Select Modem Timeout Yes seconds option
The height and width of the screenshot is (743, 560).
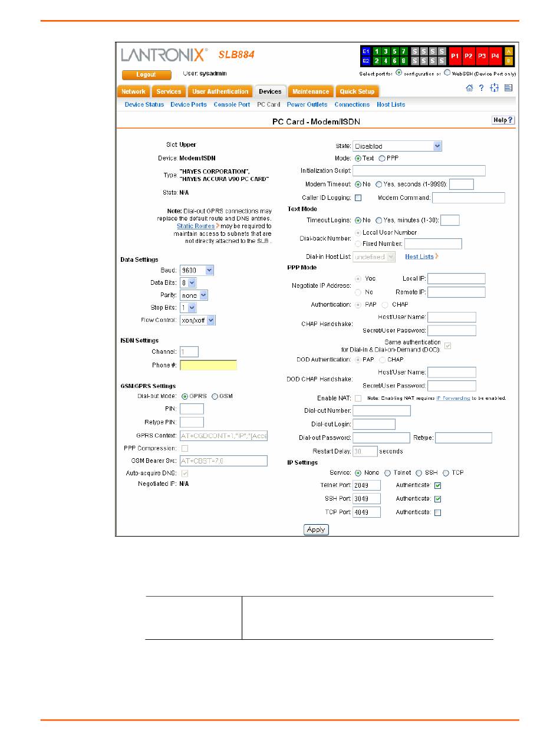tap(378, 185)
